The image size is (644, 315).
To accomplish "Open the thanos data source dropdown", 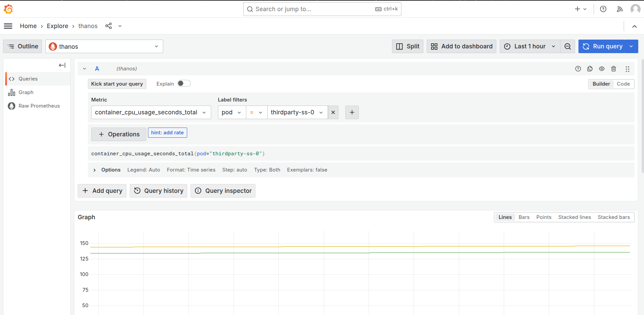I will pyautogui.click(x=104, y=46).
